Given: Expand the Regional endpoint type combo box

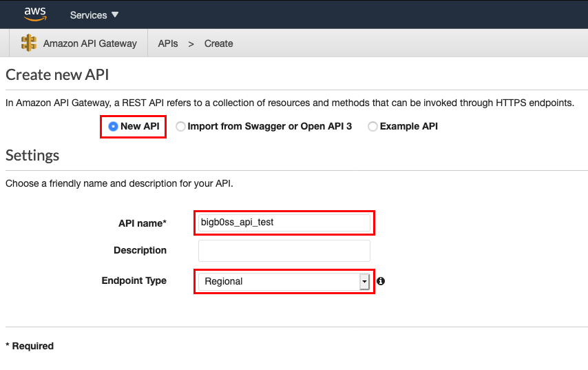Looking at the screenshot, I should 284,281.
